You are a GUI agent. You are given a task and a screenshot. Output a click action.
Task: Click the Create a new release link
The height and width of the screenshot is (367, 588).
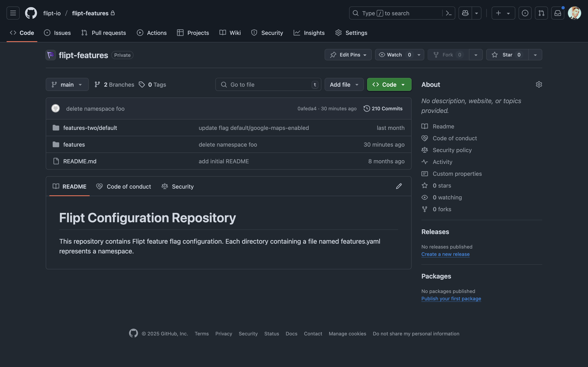coord(445,254)
